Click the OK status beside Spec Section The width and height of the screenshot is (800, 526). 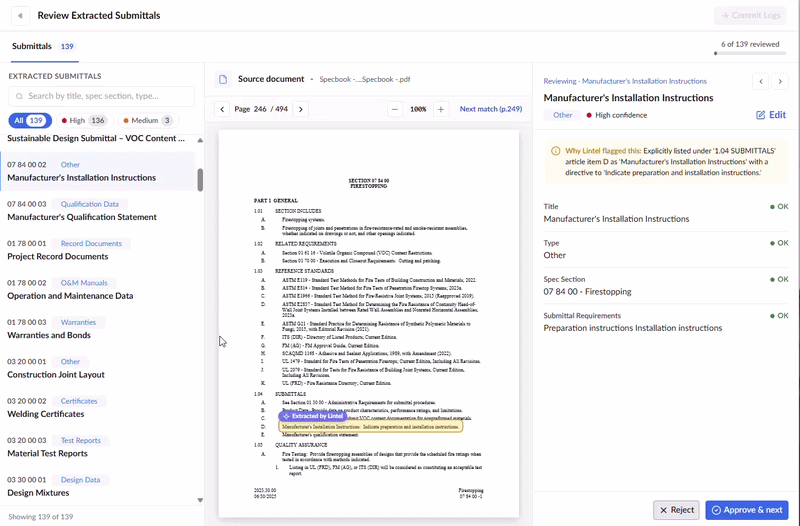779,279
